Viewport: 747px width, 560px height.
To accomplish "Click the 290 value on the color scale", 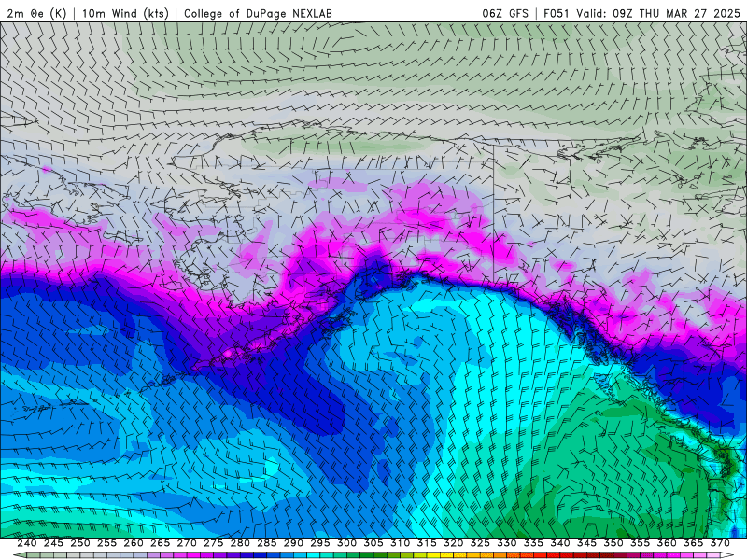I will tap(293, 543).
